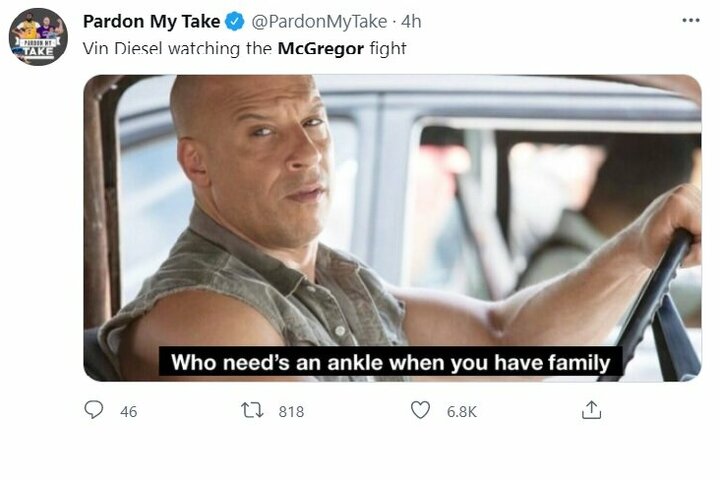This screenshot has width=720, height=480.
Task: Open the tweet via the 4h timestamp
Action: pyautogui.click(x=411, y=22)
